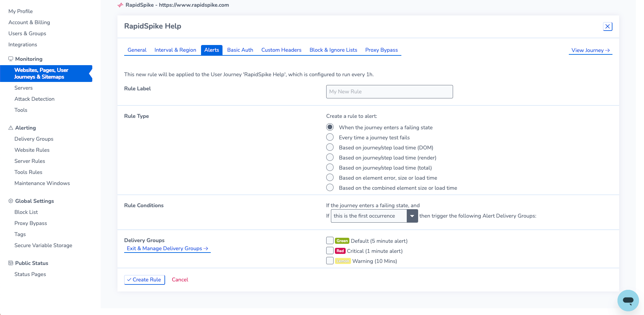Open Block List in Global Settings

26,212
